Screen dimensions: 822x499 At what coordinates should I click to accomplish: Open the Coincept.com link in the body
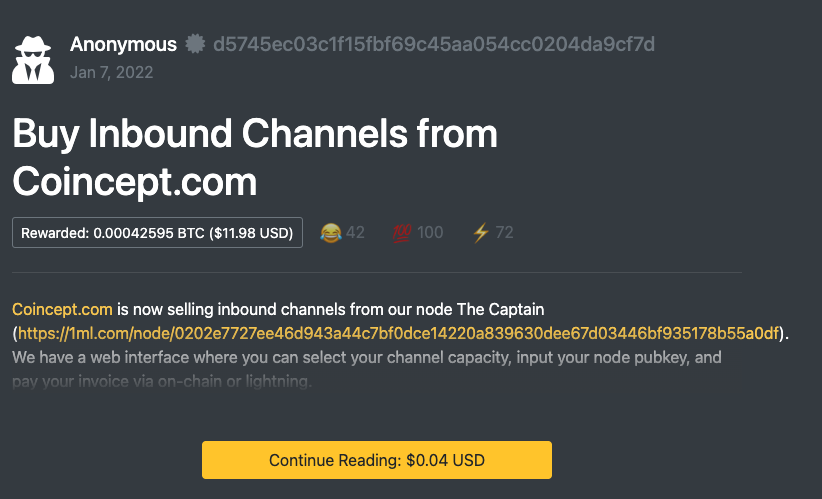click(62, 309)
